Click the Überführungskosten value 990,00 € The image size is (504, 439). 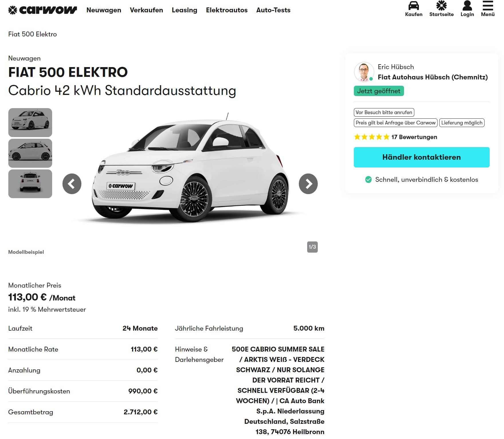click(x=143, y=391)
